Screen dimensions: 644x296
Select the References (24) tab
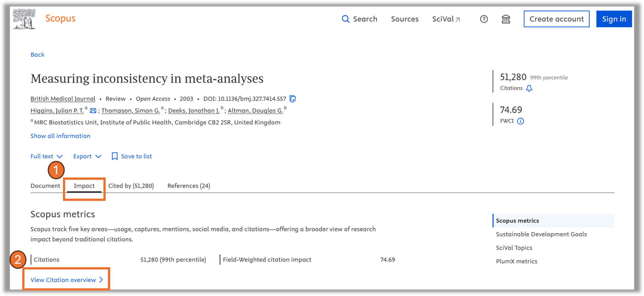[188, 186]
